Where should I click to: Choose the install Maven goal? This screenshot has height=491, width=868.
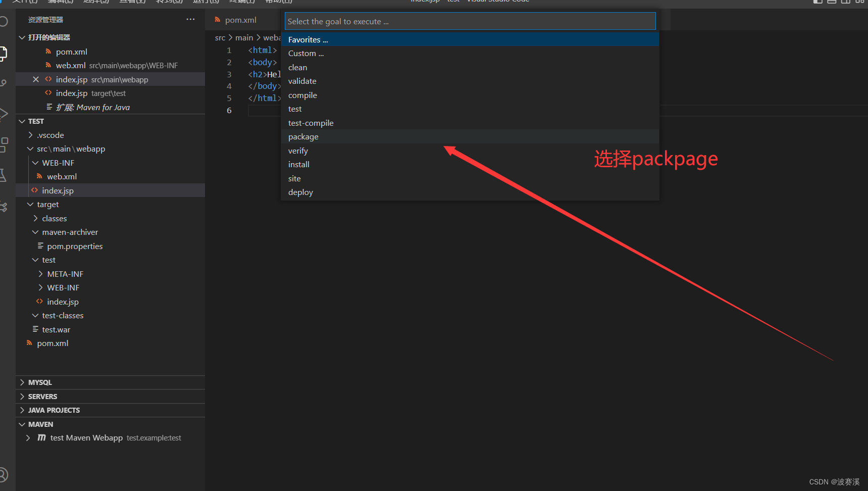coord(470,165)
